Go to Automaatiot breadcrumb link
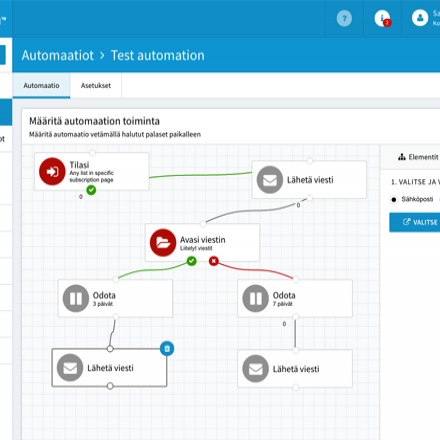Screen dimensions: 440x440 pos(58,55)
